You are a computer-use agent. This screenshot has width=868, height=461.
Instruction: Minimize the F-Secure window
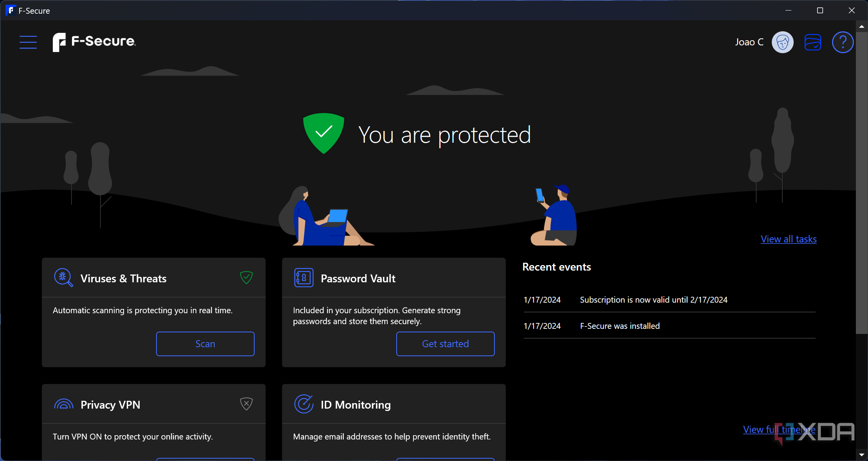(788, 11)
